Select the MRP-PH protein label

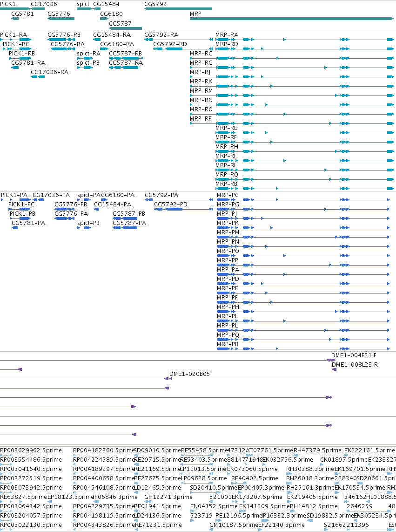click(x=228, y=307)
